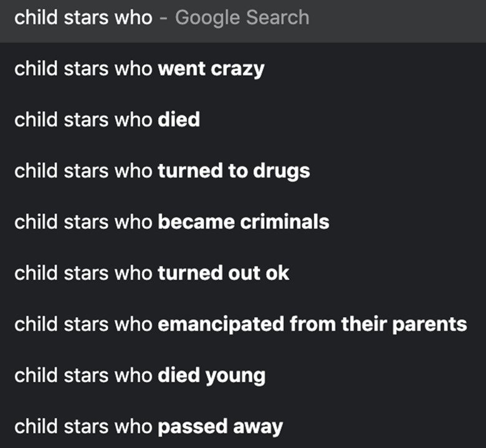
Task: Select the "became criminals" search suggestion
Action: tap(172, 222)
